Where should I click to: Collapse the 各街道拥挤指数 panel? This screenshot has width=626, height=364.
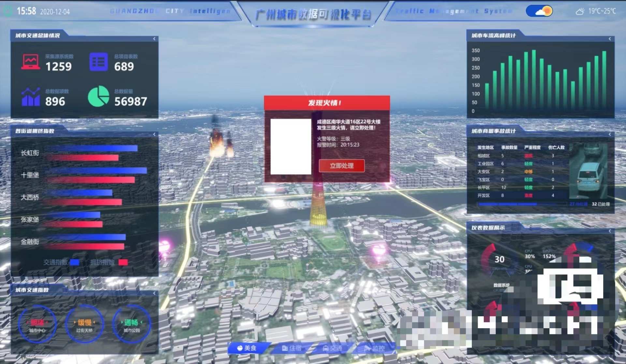click(x=154, y=134)
